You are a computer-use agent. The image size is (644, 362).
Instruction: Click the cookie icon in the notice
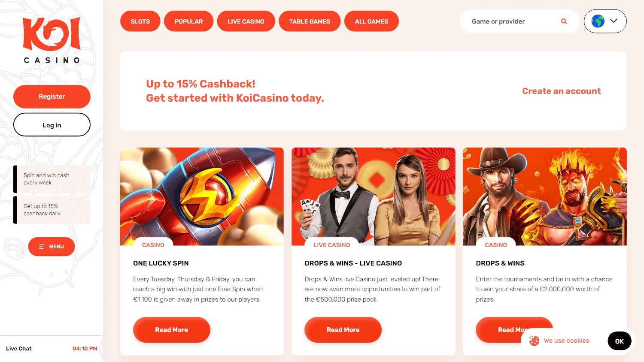[x=534, y=341]
